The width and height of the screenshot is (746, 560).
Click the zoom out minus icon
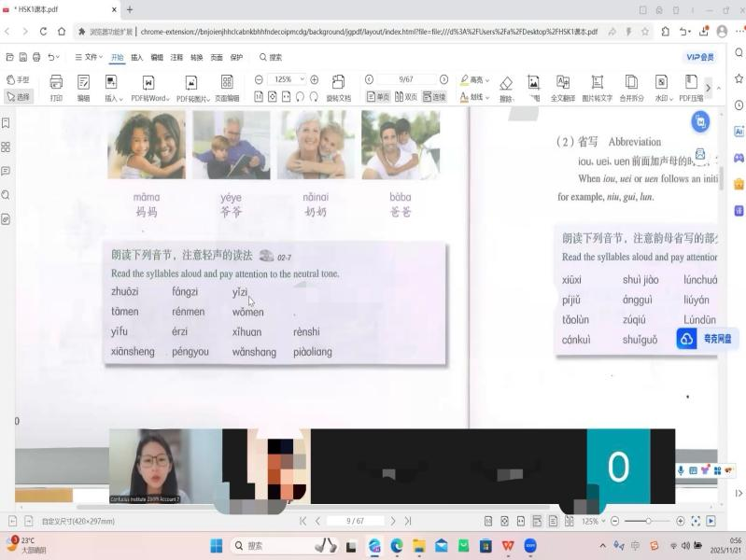tap(259, 80)
